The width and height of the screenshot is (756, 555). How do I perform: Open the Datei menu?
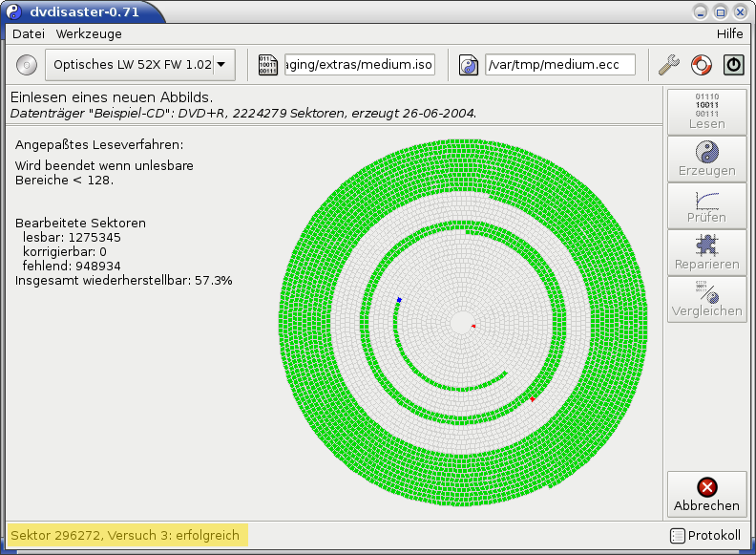click(29, 33)
